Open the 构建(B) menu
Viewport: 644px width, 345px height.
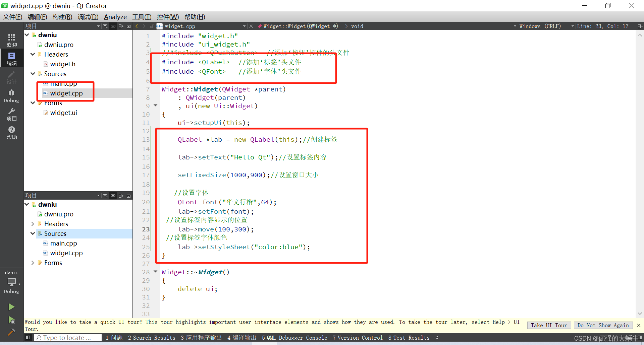pyautogui.click(x=62, y=17)
